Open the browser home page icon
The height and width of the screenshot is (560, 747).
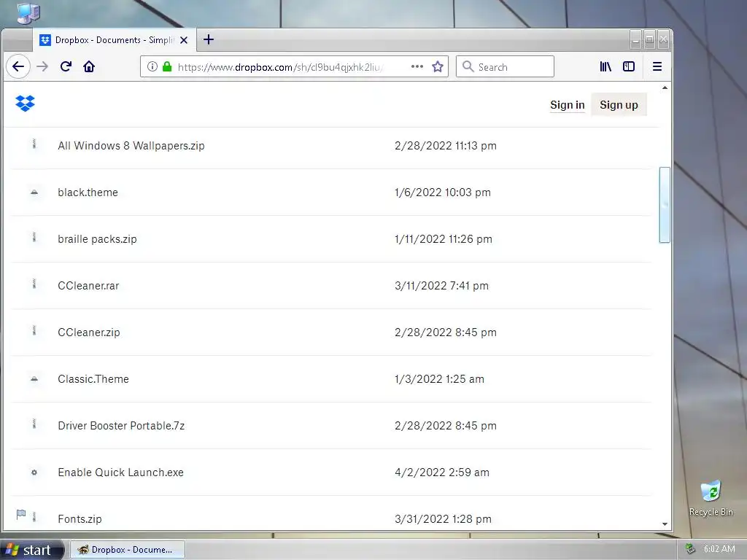[x=89, y=66]
